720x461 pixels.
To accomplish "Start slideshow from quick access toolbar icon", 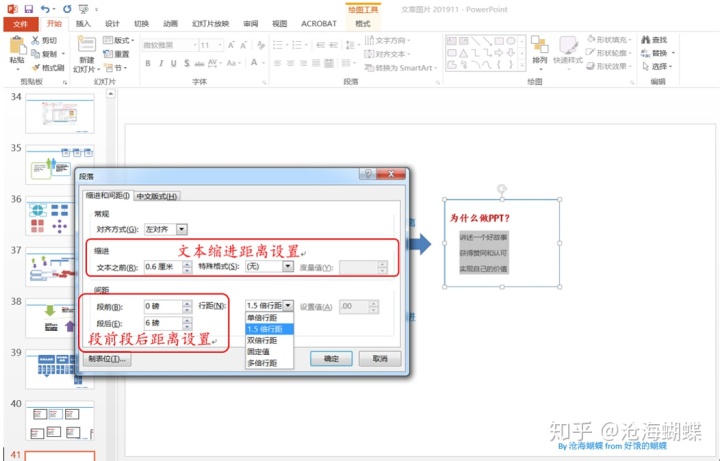I will (x=83, y=9).
